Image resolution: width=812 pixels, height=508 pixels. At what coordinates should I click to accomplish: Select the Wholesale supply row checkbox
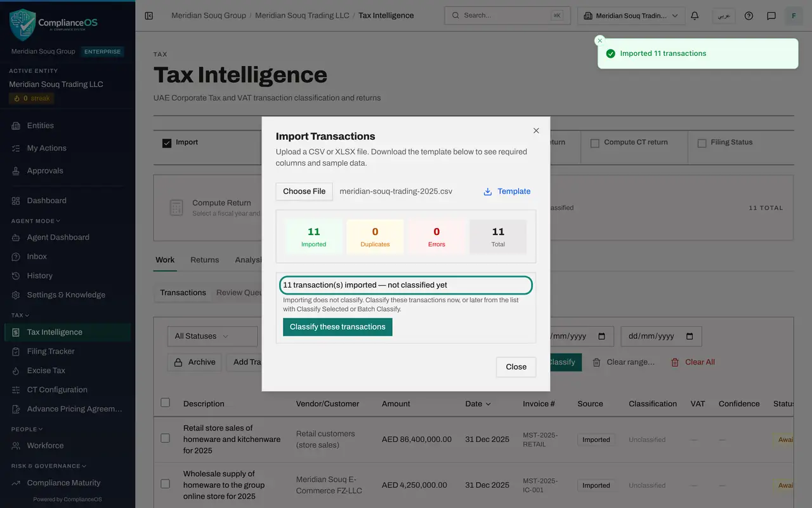coord(166,484)
